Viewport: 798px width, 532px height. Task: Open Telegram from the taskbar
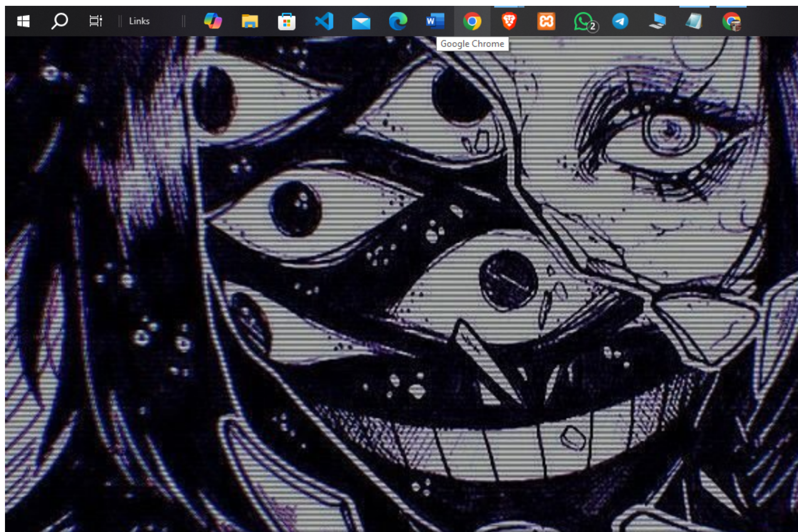click(620, 21)
